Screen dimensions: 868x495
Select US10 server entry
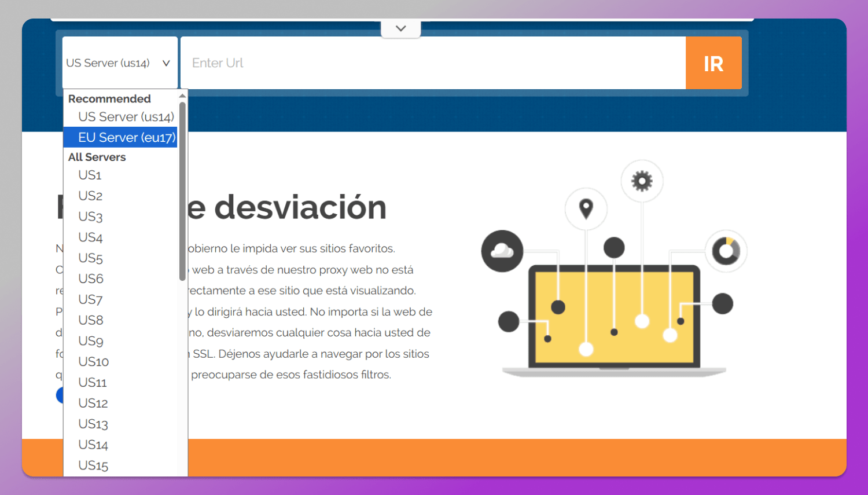point(94,362)
